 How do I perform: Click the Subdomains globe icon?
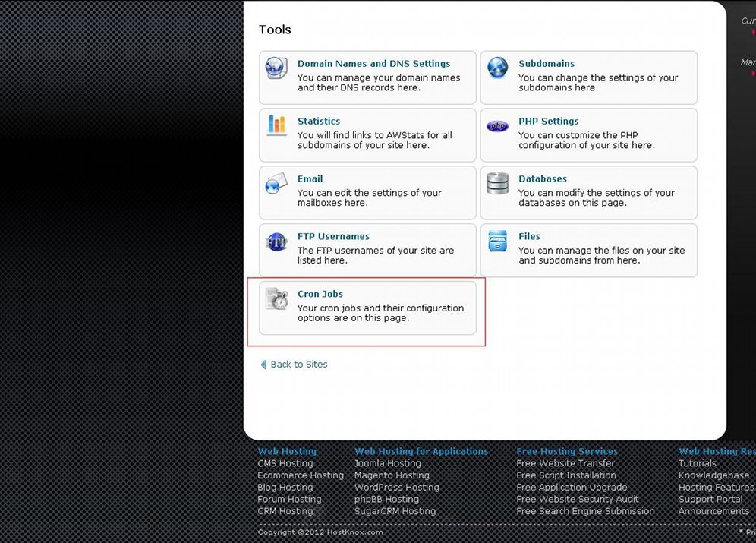tap(498, 68)
